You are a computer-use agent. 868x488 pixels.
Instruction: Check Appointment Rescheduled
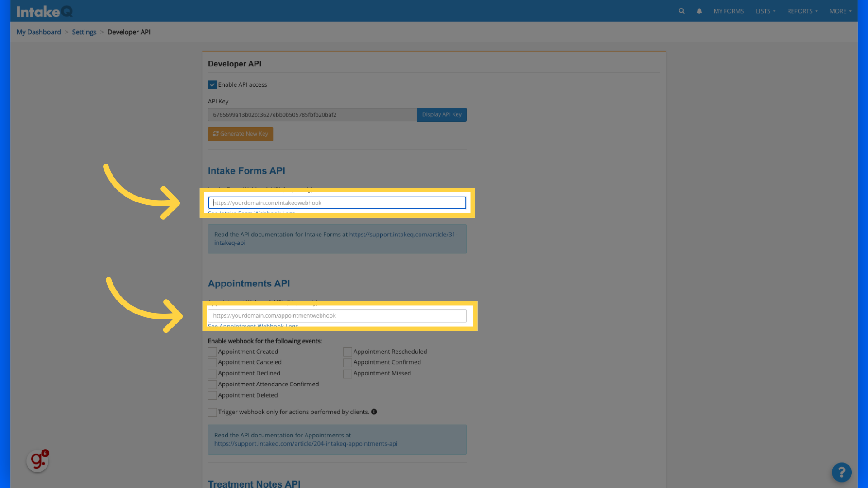[x=347, y=352]
